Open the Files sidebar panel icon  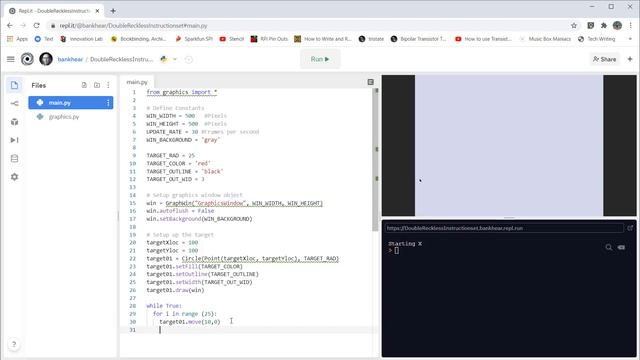[14, 85]
